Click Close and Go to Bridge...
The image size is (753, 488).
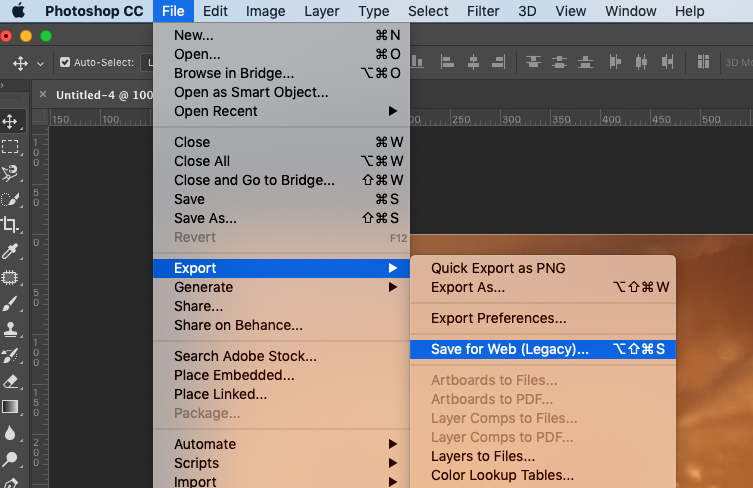282,180
